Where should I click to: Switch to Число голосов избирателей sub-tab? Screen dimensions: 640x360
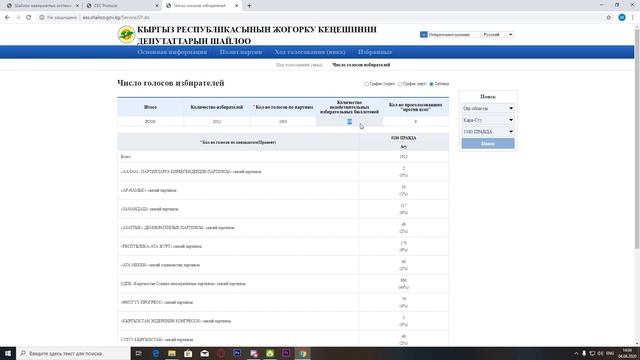pos(361,65)
